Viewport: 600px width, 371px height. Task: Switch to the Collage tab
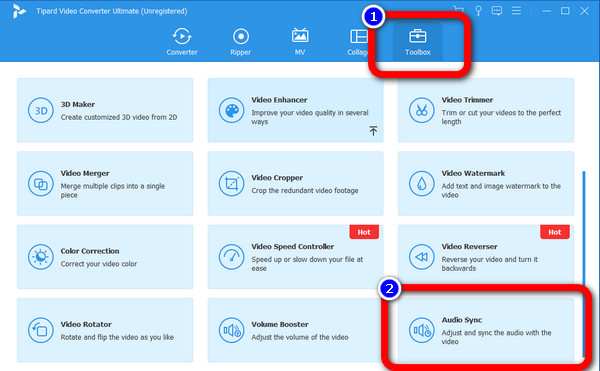[x=358, y=41]
